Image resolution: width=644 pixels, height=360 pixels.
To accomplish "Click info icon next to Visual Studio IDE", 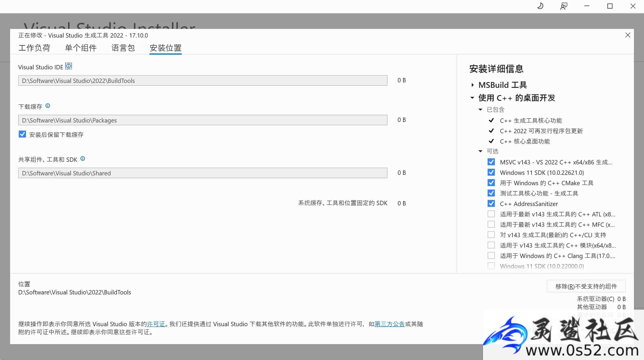I will pyautogui.click(x=68, y=66).
